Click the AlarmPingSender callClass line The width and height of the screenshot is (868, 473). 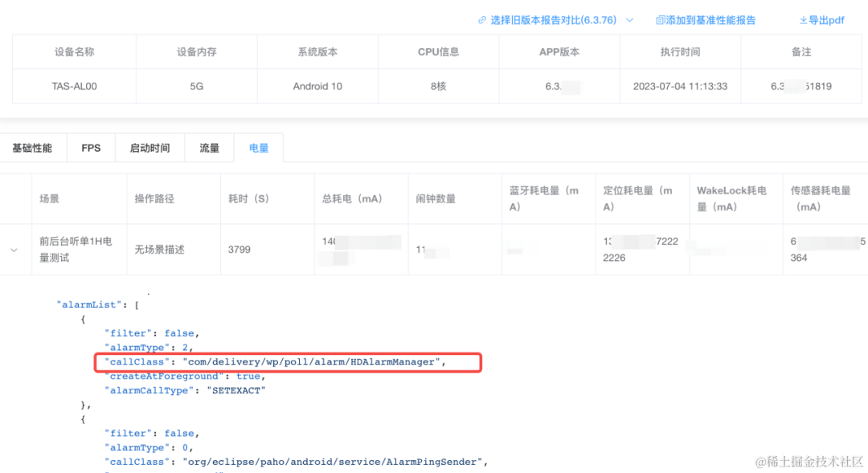pos(296,462)
